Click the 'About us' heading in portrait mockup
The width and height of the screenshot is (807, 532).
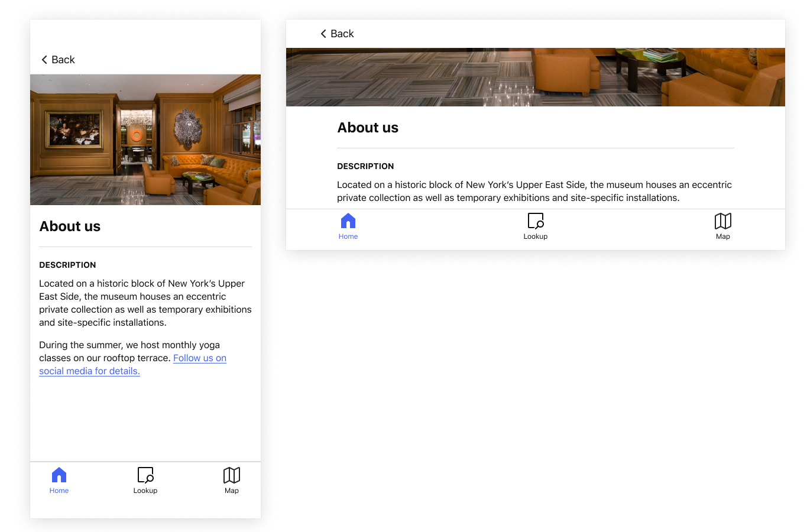pos(70,226)
